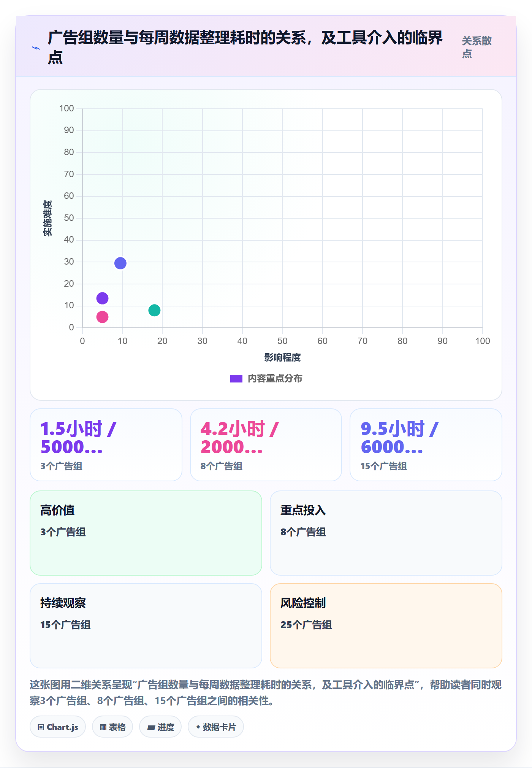Screen dimensions: 532x768
Task: Click the pink scatter point in the chart
Action: coord(102,317)
